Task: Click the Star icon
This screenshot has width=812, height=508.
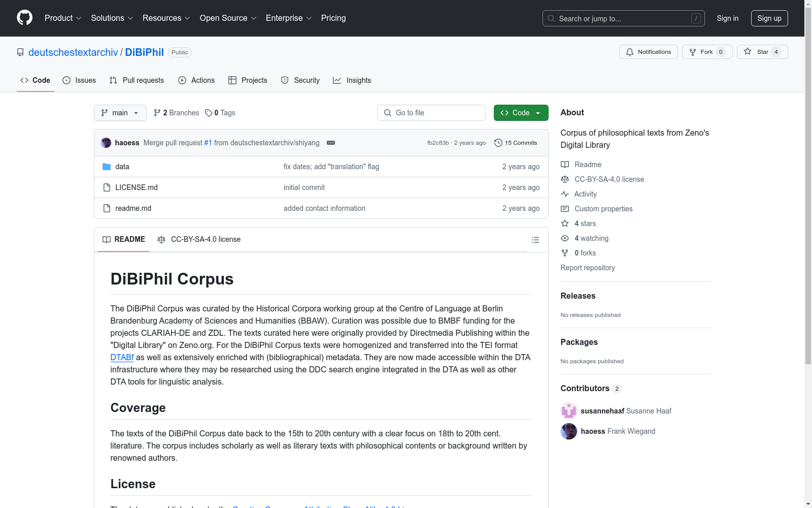Action: [x=748, y=51]
